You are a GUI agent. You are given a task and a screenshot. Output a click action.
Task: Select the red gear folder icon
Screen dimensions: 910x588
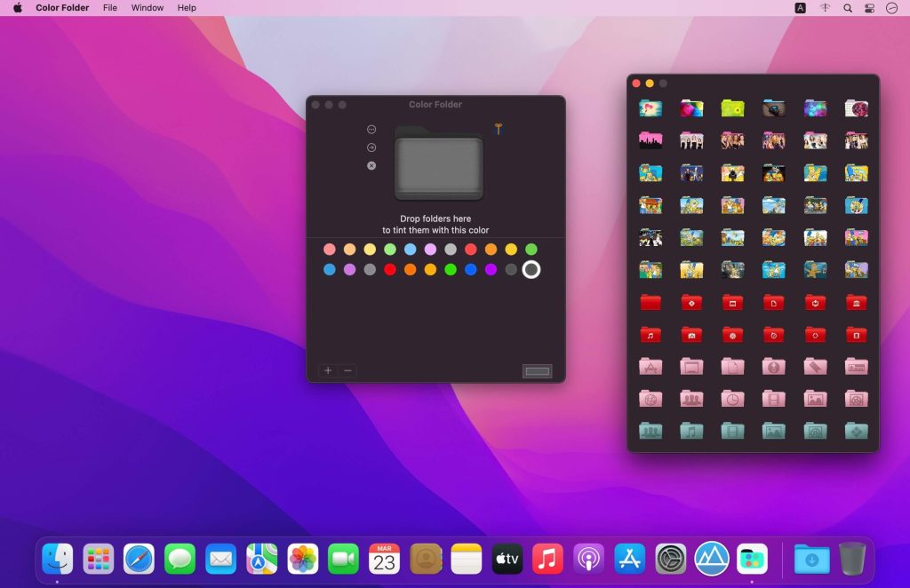coord(733,335)
